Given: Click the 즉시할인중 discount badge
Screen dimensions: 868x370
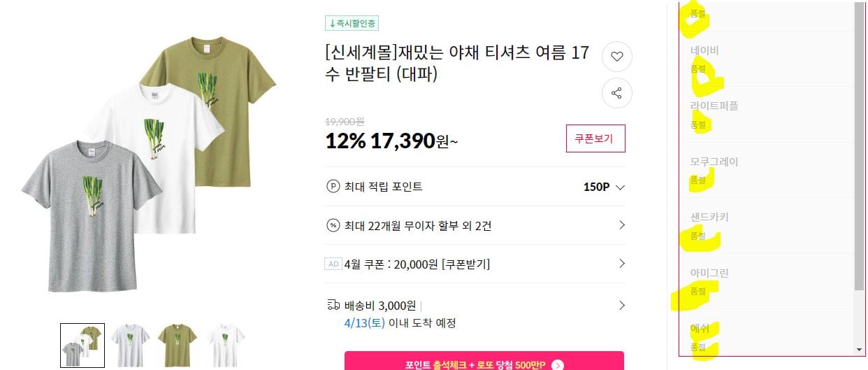Looking at the screenshot, I should point(352,23).
